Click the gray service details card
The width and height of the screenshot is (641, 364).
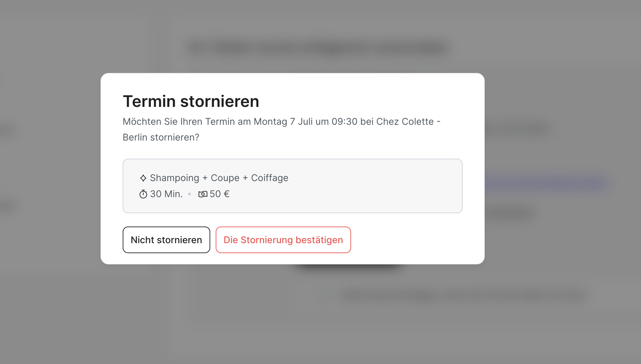pyautogui.click(x=292, y=186)
